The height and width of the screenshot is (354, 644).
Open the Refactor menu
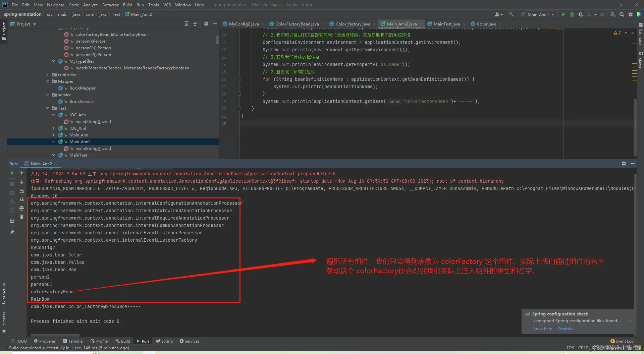tap(110, 5)
